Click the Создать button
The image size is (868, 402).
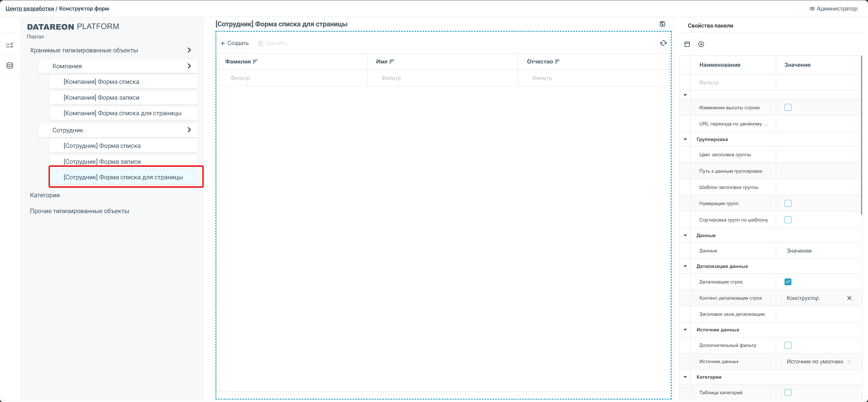click(234, 43)
